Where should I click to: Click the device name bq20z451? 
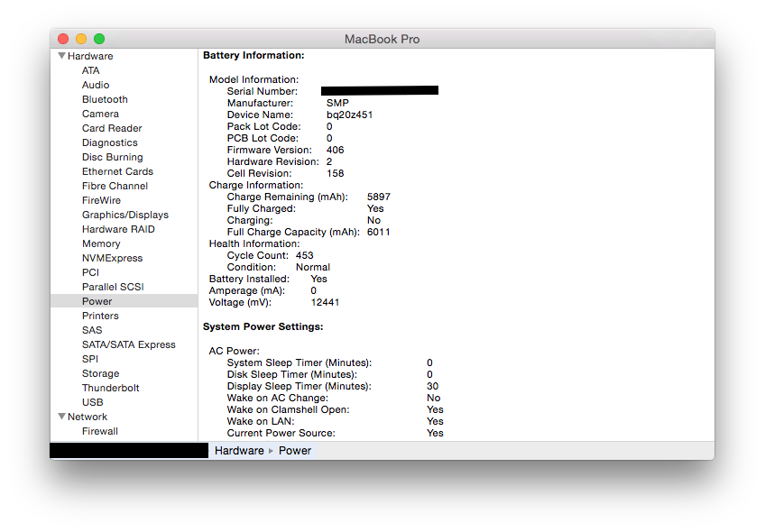[349, 115]
